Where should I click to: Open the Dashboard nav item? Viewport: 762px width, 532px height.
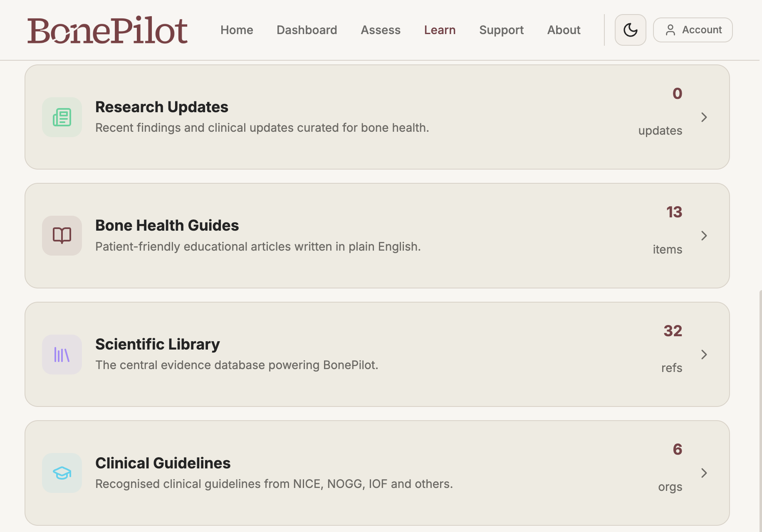point(307,30)
